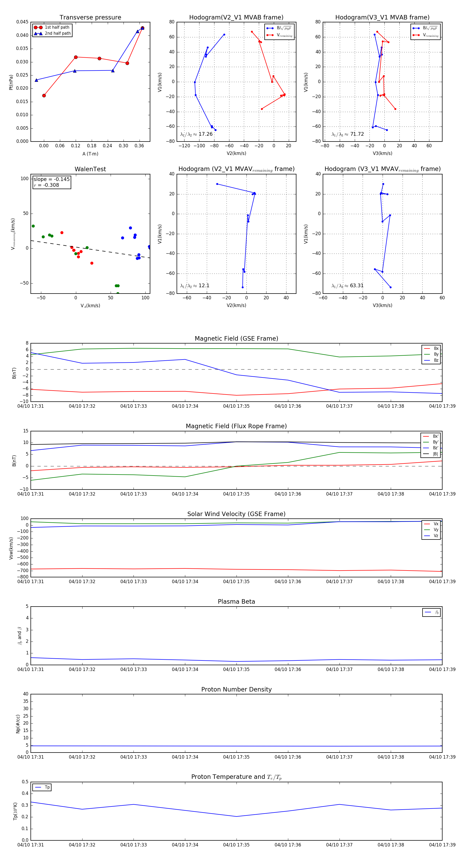
Task: Click the "A (T·m)" x-axis label
Action: click(x=90, y=154)
